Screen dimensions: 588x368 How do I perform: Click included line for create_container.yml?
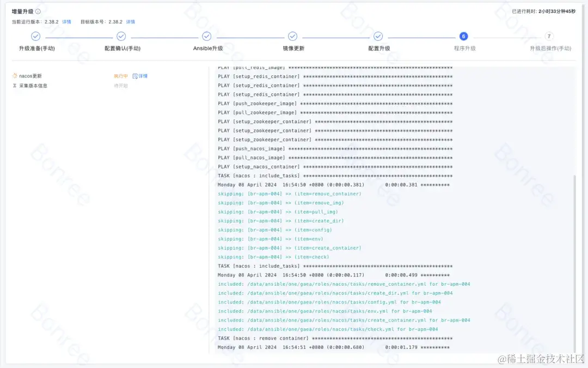coord(344,320)
